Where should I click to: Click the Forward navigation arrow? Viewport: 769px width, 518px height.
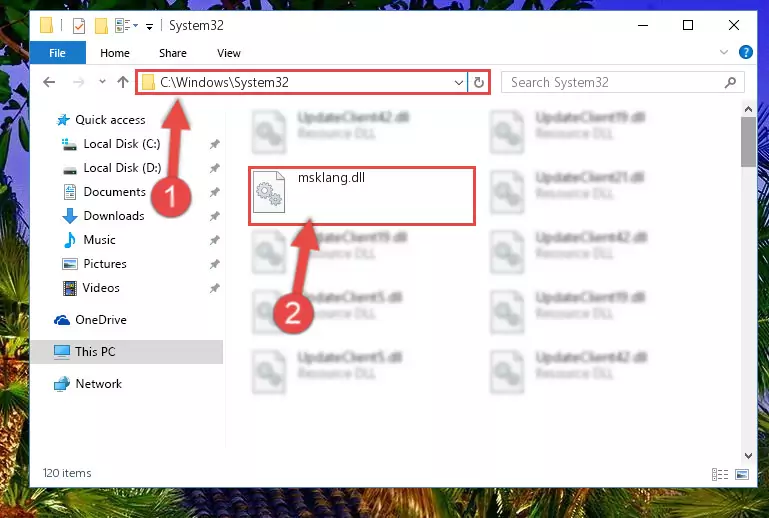[78, 82]
